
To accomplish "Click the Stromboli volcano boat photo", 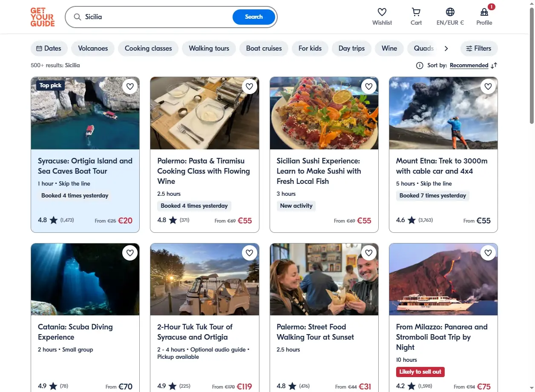I will pos(443,279).
